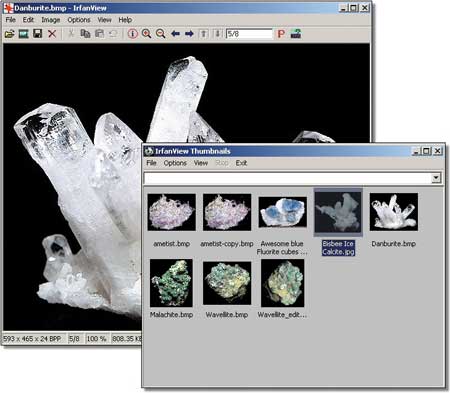
Task: Go to next image with the right arrow
Action: pyautogui.click(x=189, y=34)
